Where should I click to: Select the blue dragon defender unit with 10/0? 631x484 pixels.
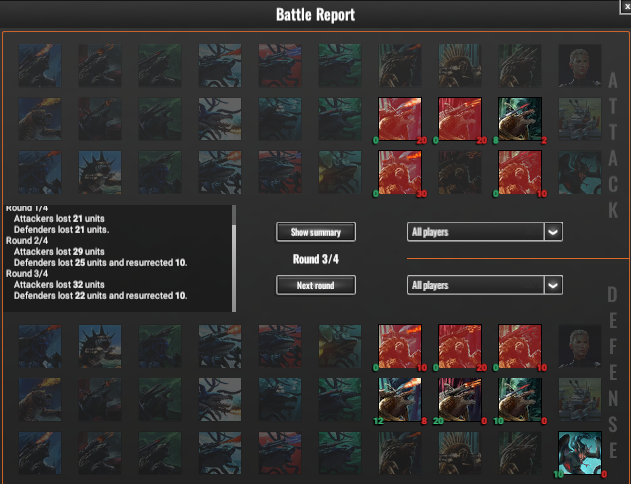point(579,453)
